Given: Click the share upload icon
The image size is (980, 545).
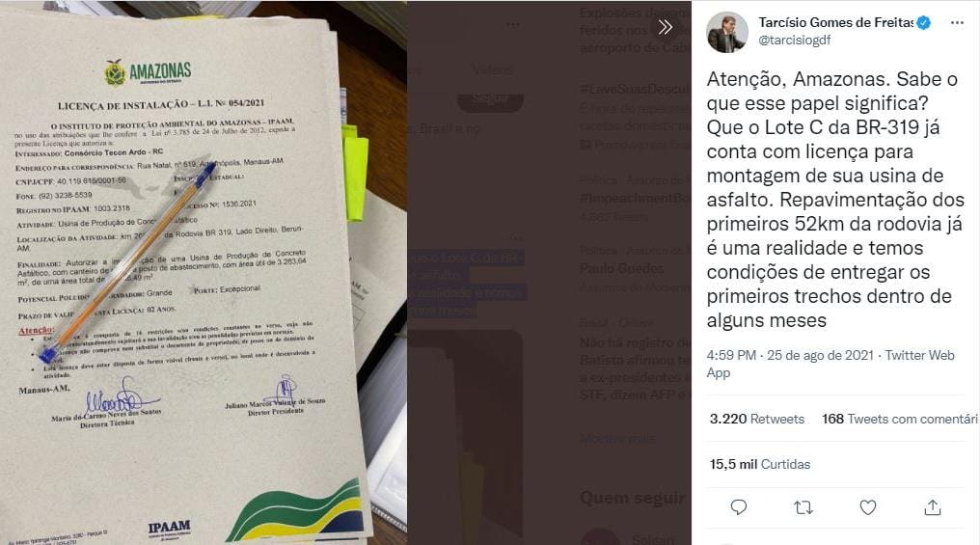Looking at the screenshot, I should 933,506.
